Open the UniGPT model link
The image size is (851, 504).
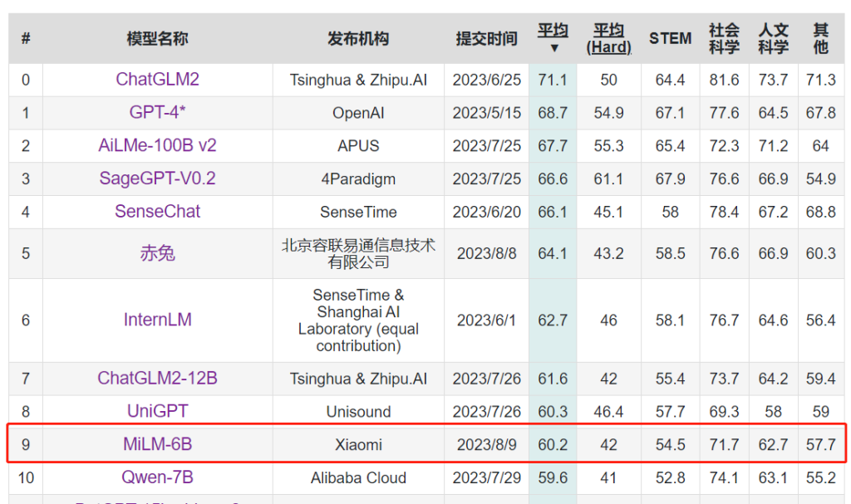(x=157, y=411)
